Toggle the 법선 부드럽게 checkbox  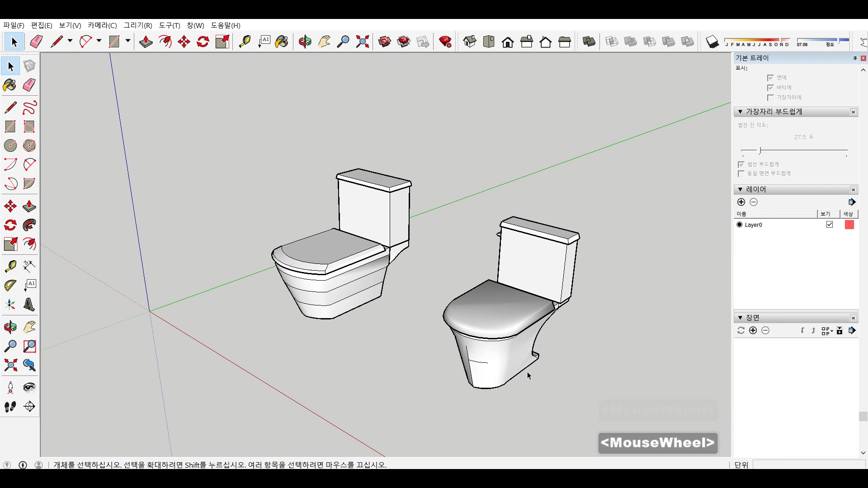[x=741, y=164]
